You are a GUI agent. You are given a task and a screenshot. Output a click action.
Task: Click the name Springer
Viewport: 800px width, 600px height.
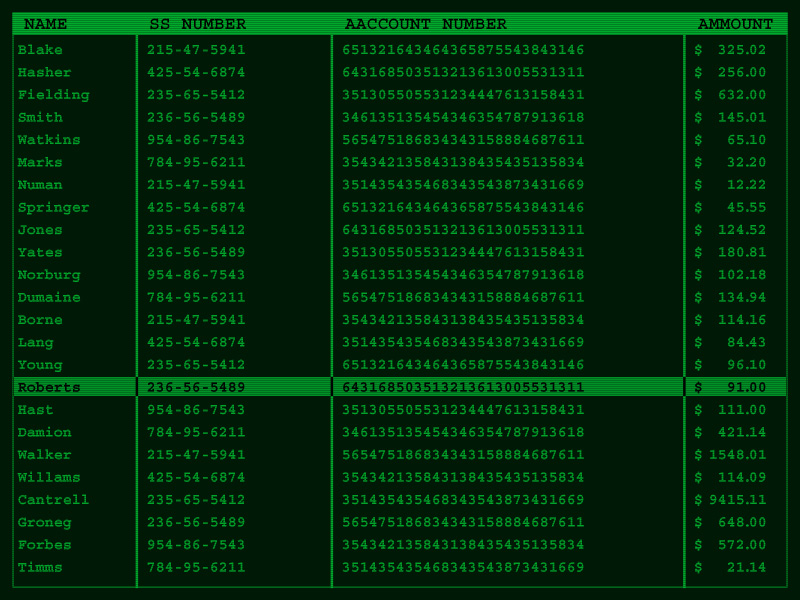(x=53, y=208)
